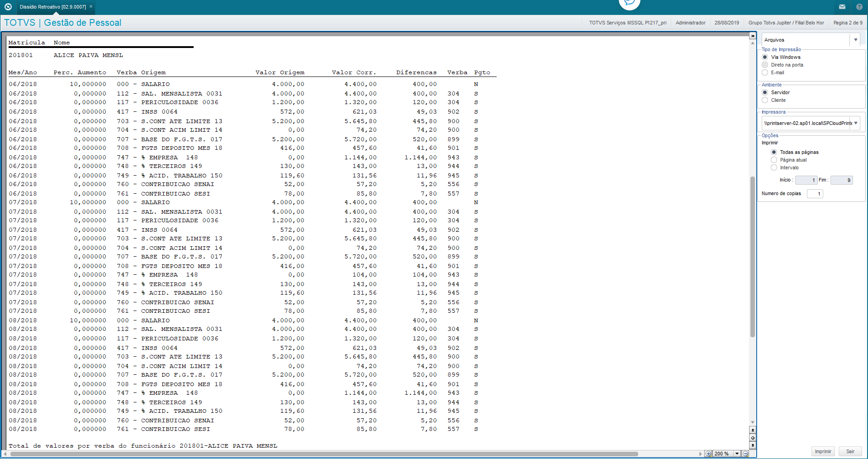Click the TOTVS logo icon in title bar
The width and height of the screenshot is (868, 459).
point(8,7)
